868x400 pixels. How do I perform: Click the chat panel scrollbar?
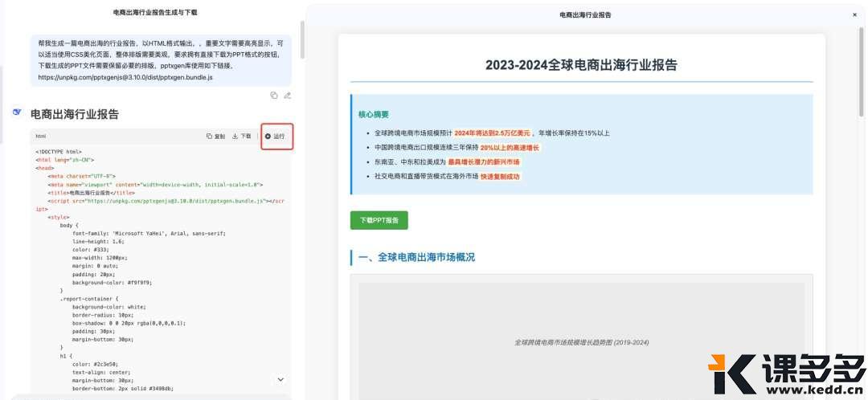(301, 40)
